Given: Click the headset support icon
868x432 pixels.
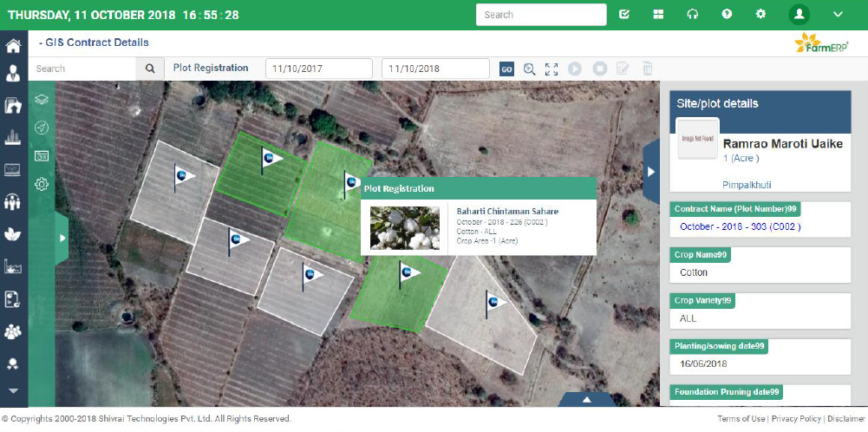Looking at the screenshot, I should pyautogui.click(x=693, y=15).
